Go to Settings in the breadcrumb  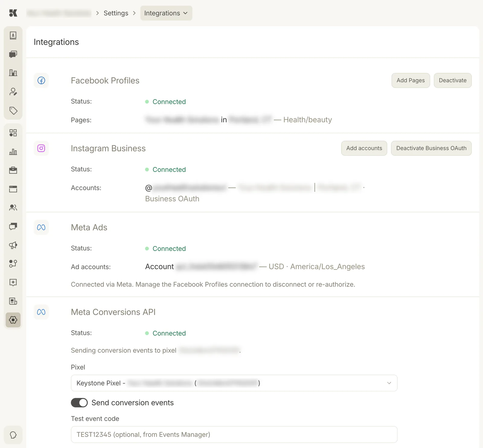(x=116, y=13)
